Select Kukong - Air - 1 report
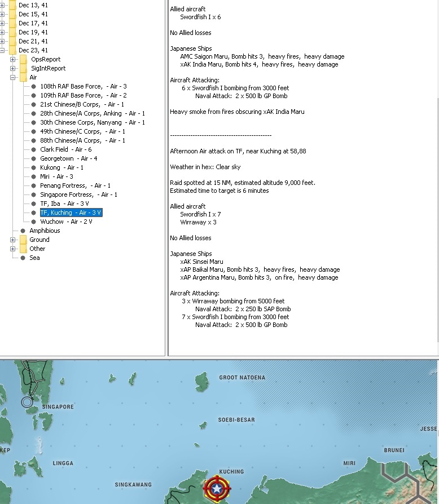 [62, 167]
